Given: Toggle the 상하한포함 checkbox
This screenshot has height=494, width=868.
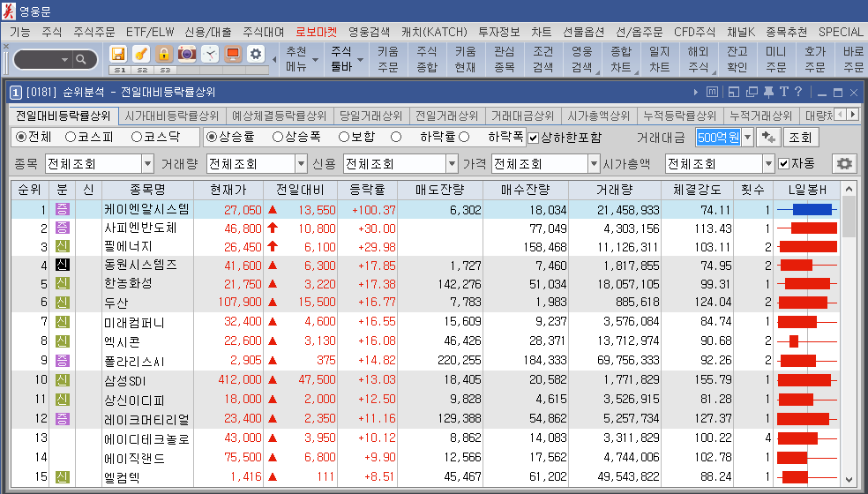Looking at the screenshot, I should click(533, 138).
